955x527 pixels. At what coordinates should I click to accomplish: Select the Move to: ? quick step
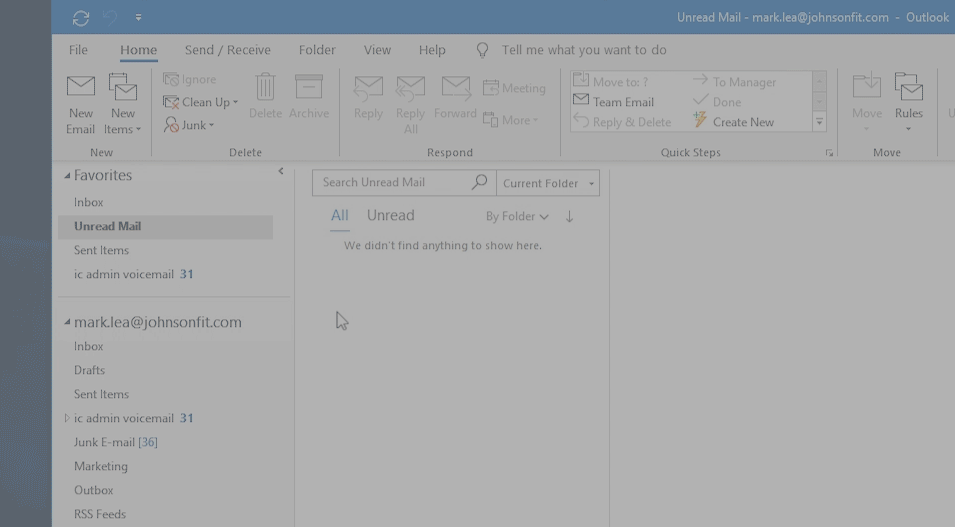point(611,82)
